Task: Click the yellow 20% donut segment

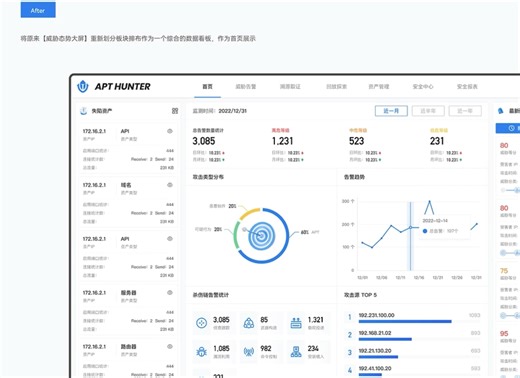Action: pos(249,214)
